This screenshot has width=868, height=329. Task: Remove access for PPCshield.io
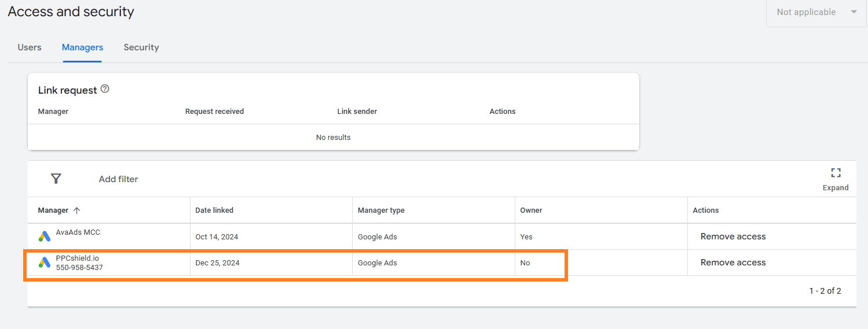[x=733, y=263]
